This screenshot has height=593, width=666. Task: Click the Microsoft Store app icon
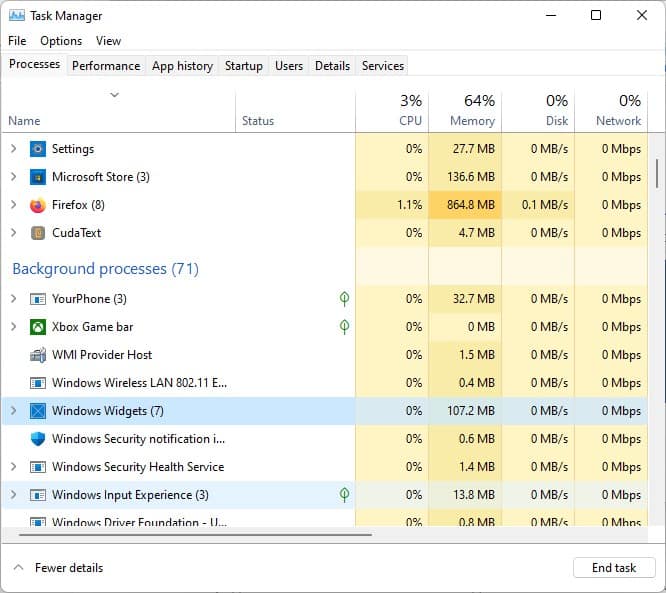coord(38,177)
